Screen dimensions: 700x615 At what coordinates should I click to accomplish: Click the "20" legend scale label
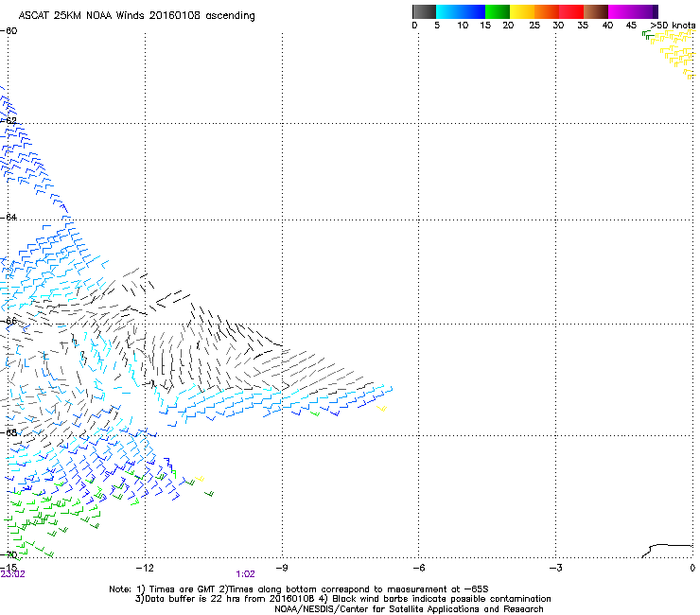(508, 26)
